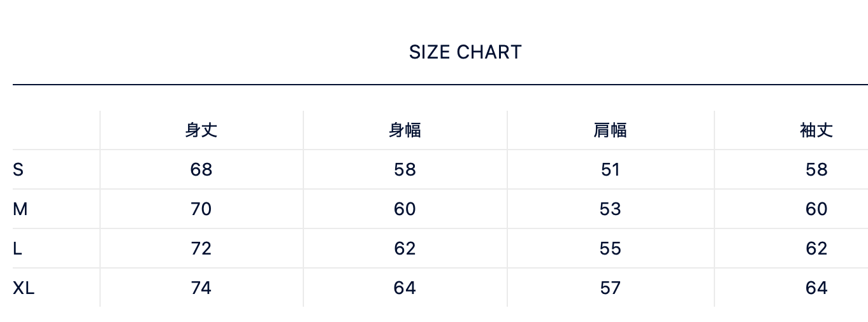Click the SIZE CHART title
The width and height of the screenshot is (868, 322).
click(465, 52)
